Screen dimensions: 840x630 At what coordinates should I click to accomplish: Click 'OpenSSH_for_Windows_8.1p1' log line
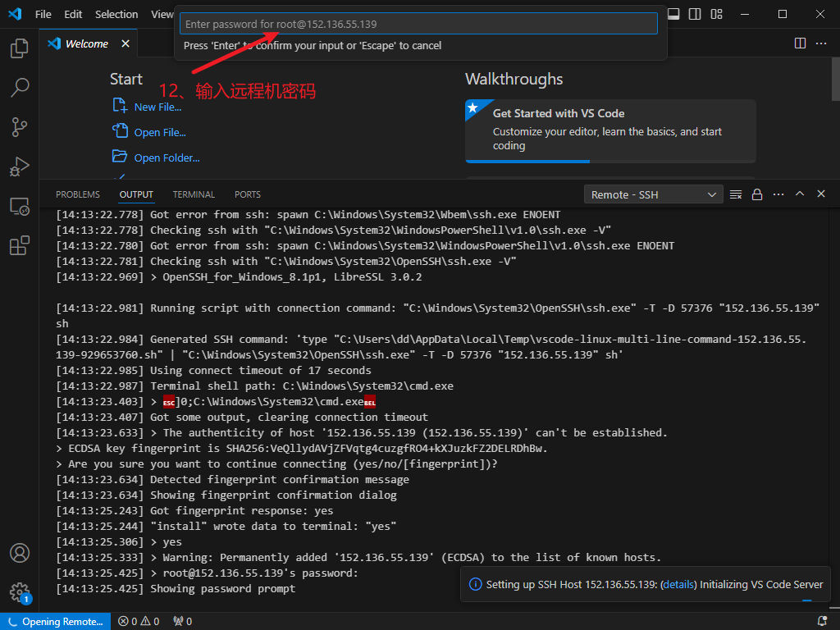(239, 277)
